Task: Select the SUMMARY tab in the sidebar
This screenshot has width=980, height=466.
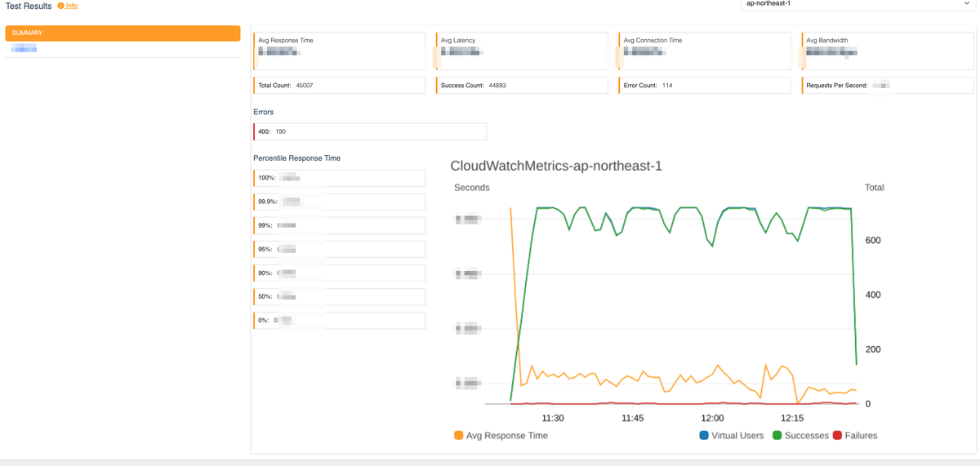Action: (x=122, y=33)
